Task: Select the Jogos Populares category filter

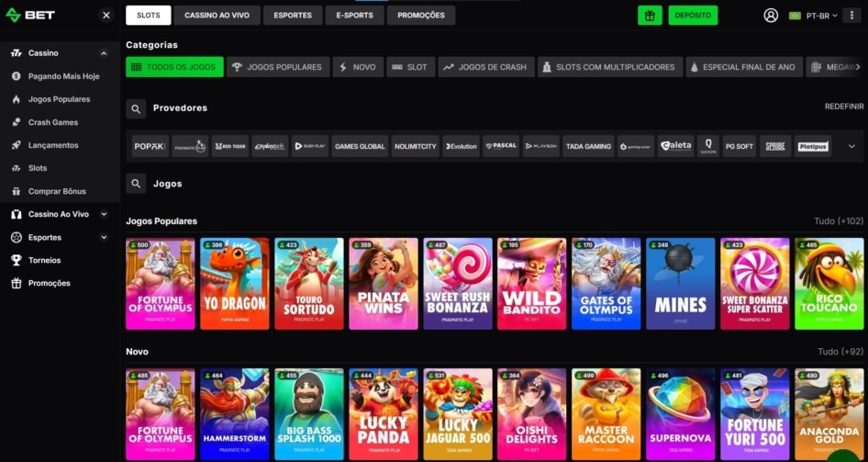Action: (x=278, y=67)
